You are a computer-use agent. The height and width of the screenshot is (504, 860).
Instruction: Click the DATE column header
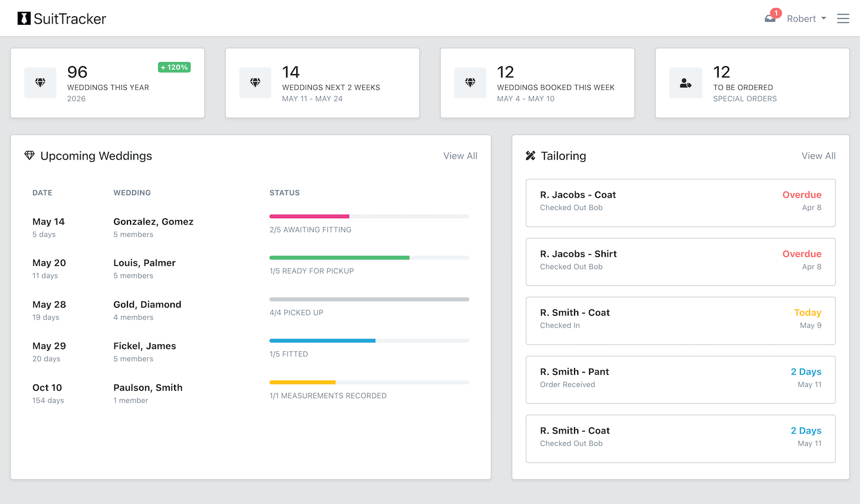(42, 193)
